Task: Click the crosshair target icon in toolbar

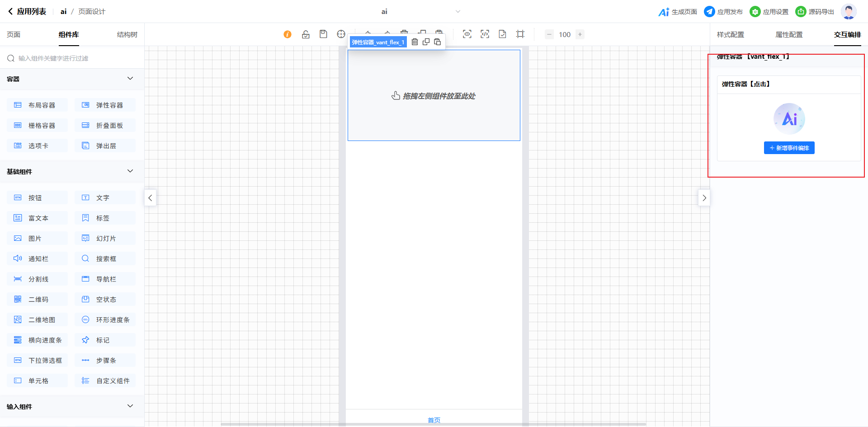Action: 341,34
